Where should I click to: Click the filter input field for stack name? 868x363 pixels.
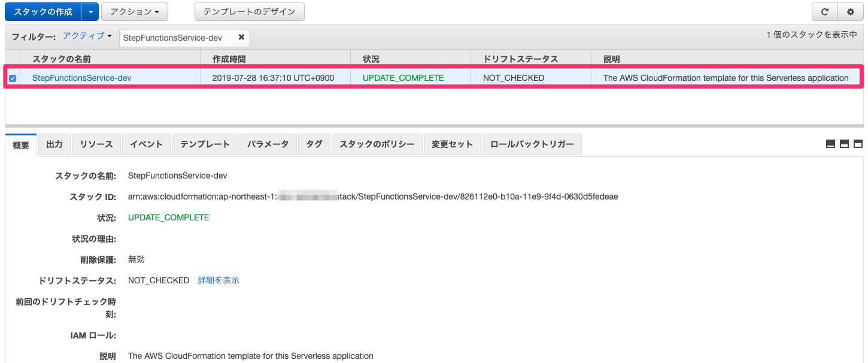[177, 38]
